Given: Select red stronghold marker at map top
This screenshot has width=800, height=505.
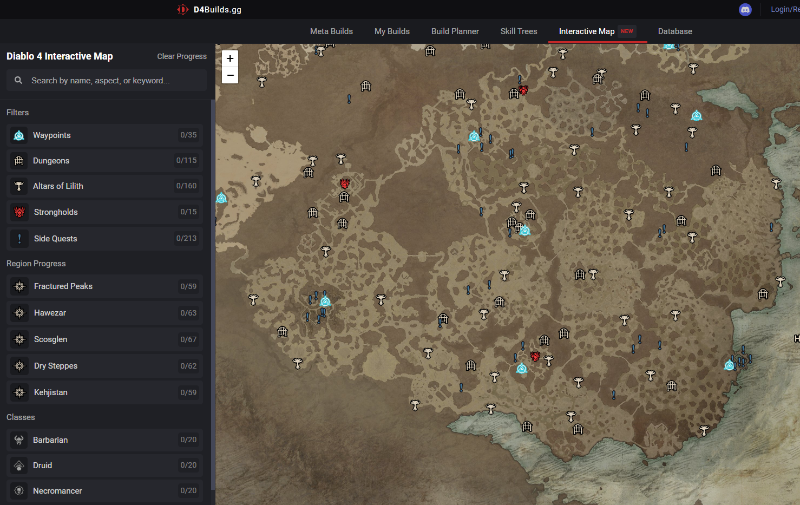Looking at the screenshot, I should tap(523, 90).
